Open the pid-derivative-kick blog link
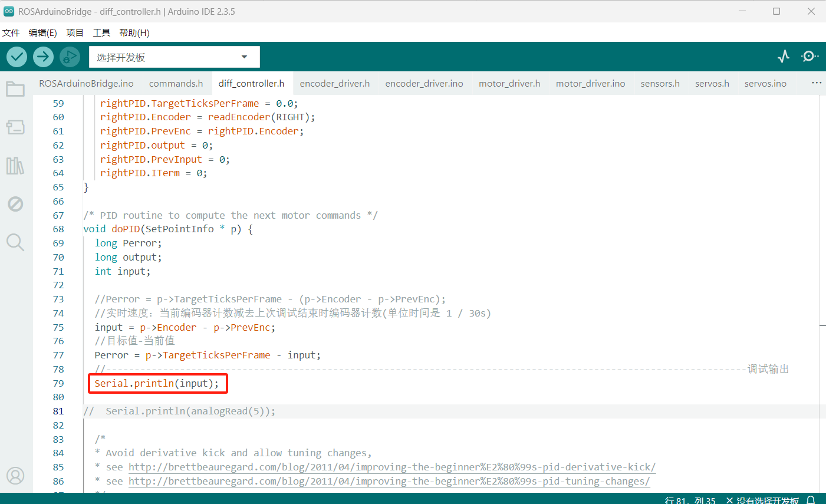826x504 pixels. tap(392, 467)
